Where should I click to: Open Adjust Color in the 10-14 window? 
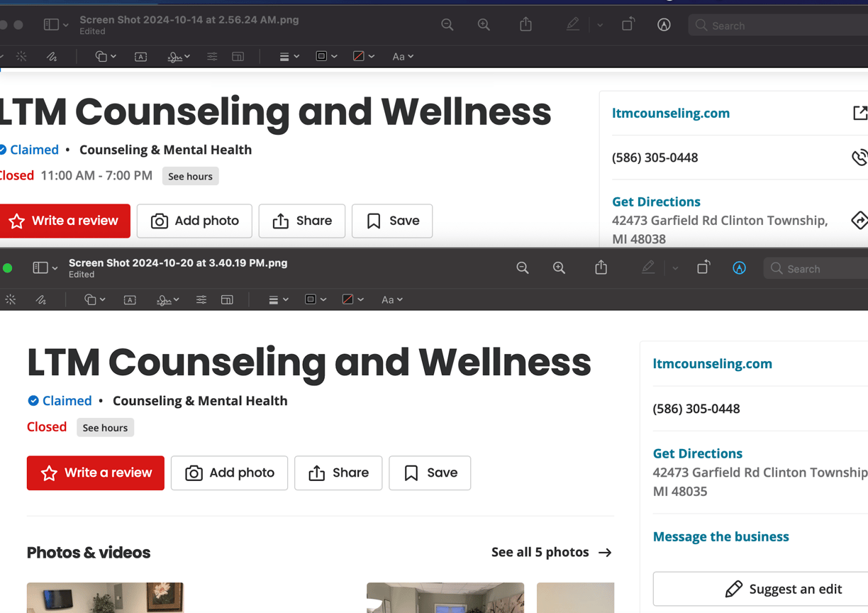[212, 57]
